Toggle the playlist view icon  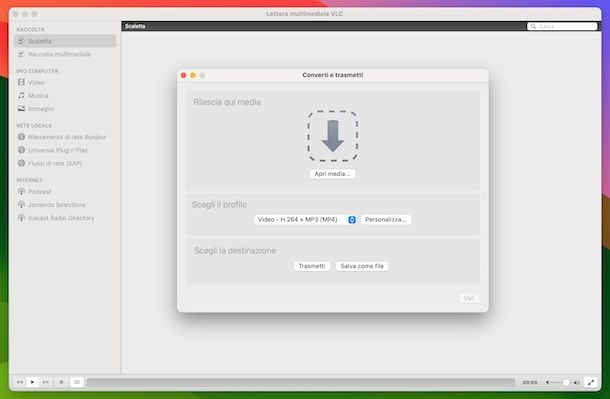pos(77,382)
